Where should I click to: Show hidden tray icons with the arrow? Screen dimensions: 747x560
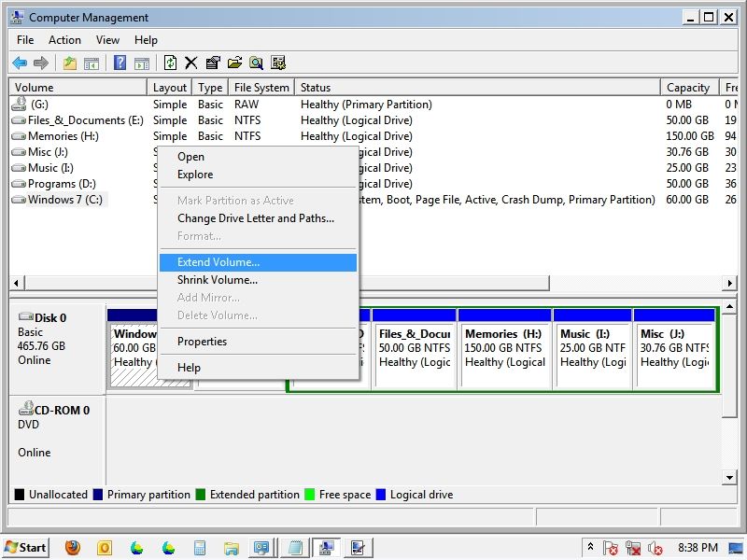coord(590,548)
